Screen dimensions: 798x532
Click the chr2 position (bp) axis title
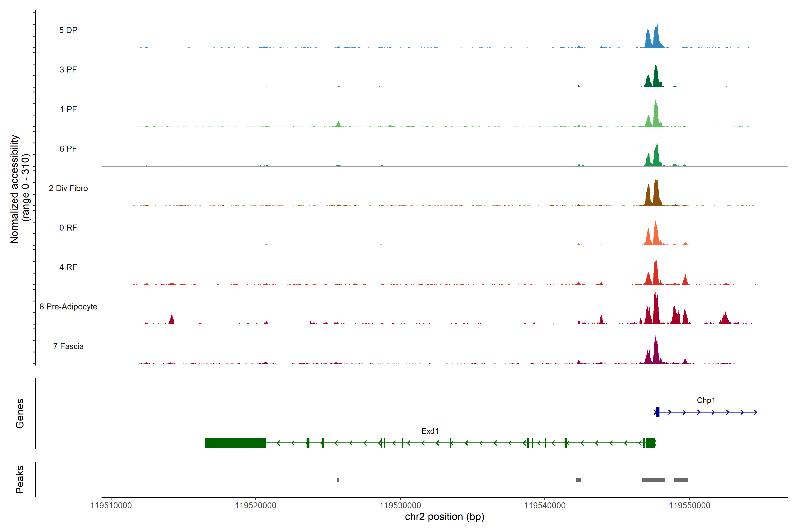coord(444,517)
